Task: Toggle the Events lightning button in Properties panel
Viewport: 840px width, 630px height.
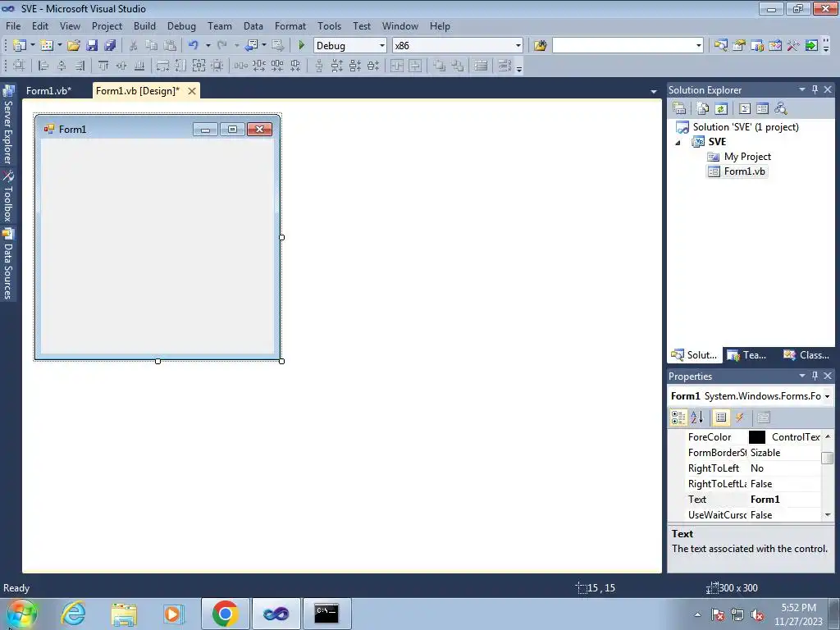Action: click(x=739, y=418)
